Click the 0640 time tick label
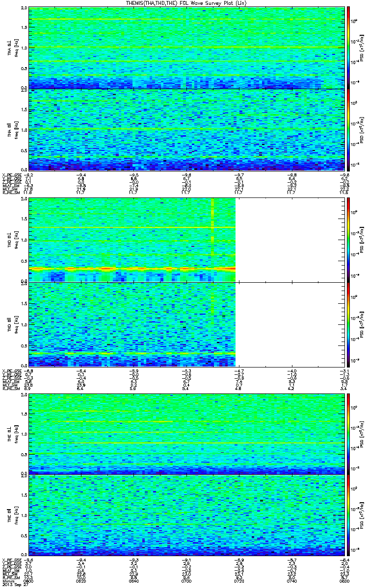368x588 pixels. pos(134,581)
